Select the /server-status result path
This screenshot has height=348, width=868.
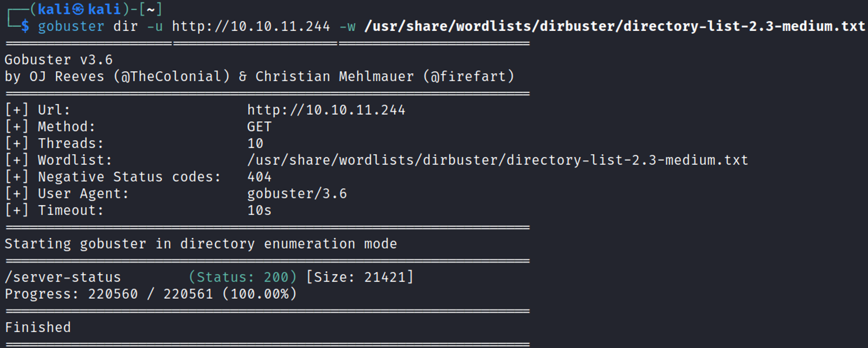[x=63, y=277]
